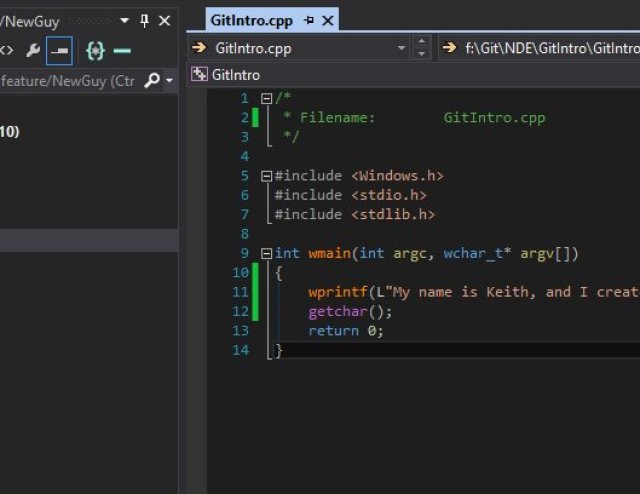Open the GitIntro.cpp project scope dropdown

402,48
